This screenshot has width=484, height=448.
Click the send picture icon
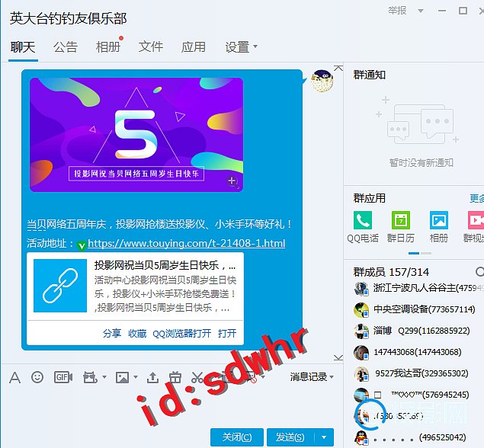point(122,377)
